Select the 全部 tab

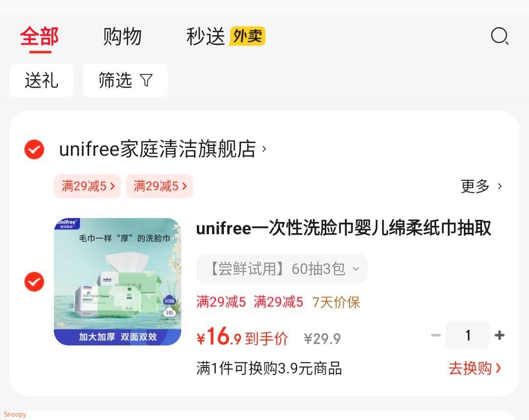click(x=40, y=36)
